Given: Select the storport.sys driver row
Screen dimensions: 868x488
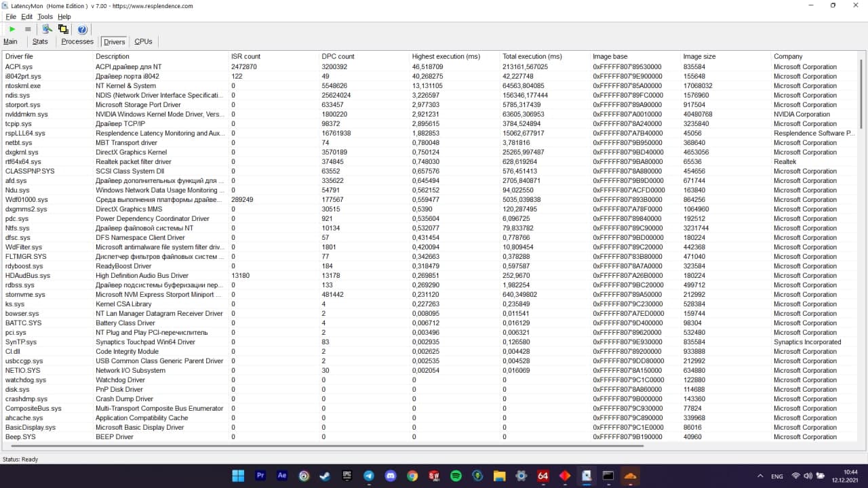Looking at the screenshot, I should 431,105.
